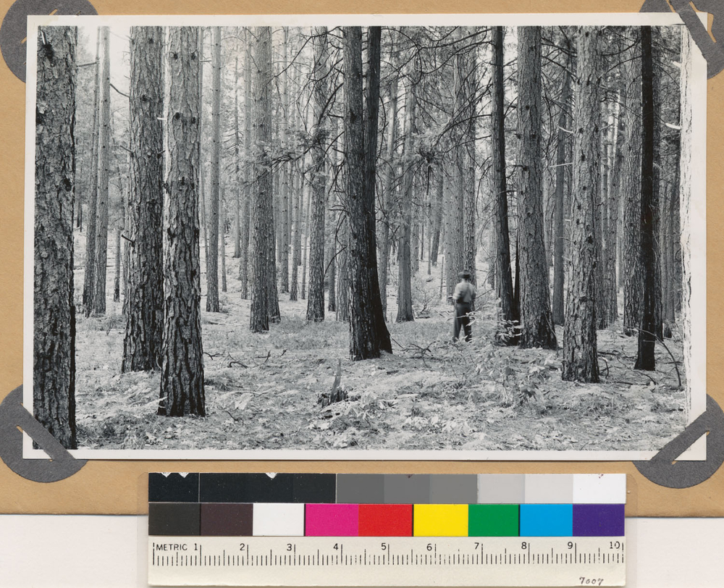Pick the dark brown color patch

pos(226,520)
